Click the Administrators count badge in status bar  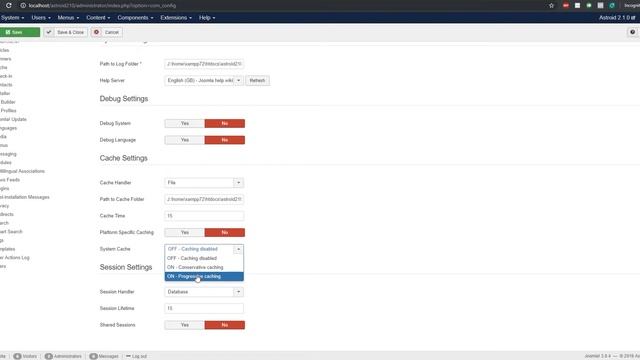[x=49, y=356]
